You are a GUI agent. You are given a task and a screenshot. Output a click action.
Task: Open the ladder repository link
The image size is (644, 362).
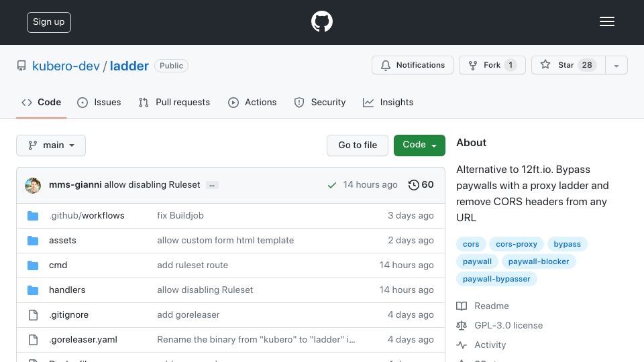pos(129,66)
